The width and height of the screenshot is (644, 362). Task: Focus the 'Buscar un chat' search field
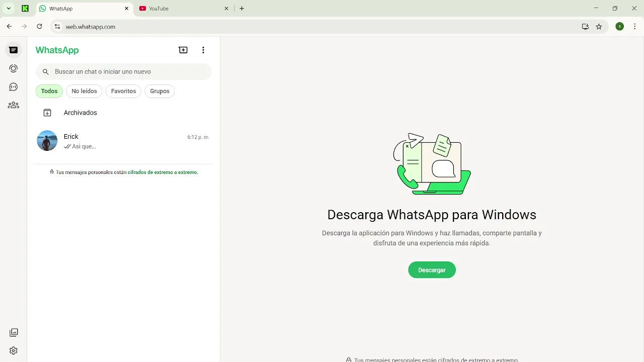pos(123,72)
